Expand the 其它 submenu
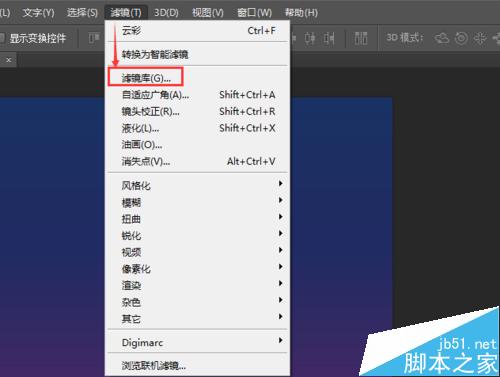 pos(197,319)
